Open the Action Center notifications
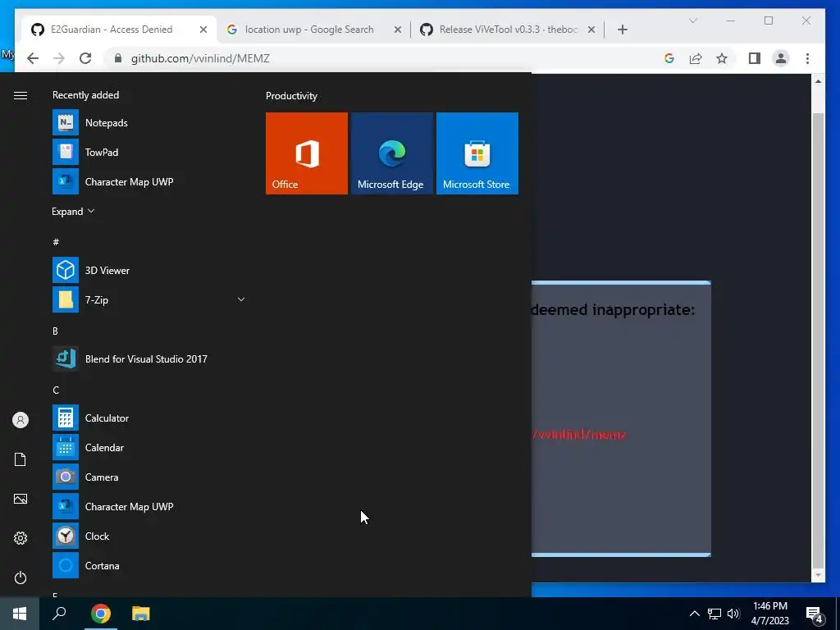 815,614
